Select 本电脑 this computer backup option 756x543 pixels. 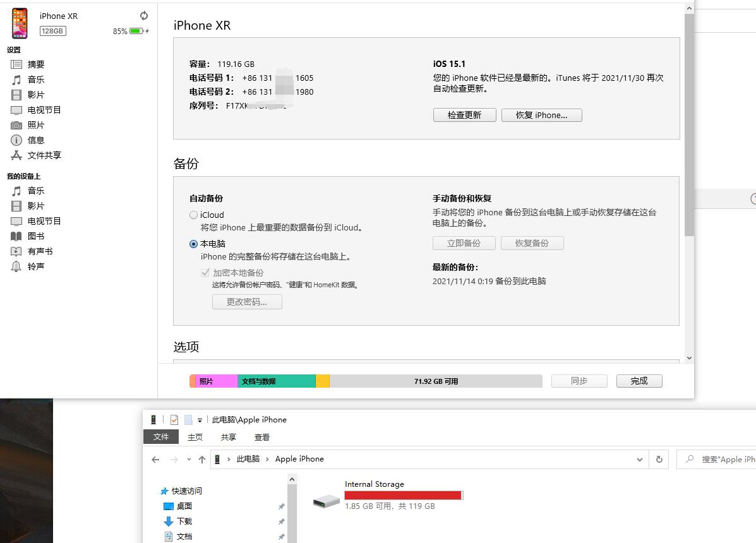coord(194,244)
